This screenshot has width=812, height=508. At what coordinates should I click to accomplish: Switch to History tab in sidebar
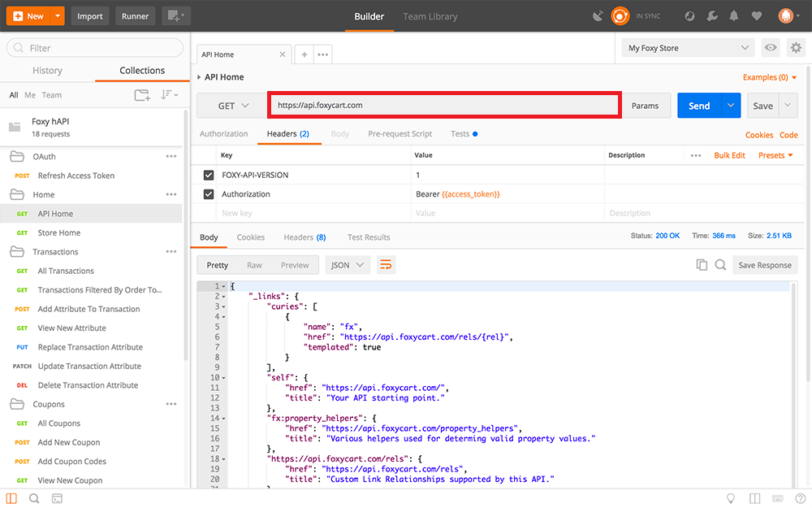pyautogui.click(x=47, y=71)
